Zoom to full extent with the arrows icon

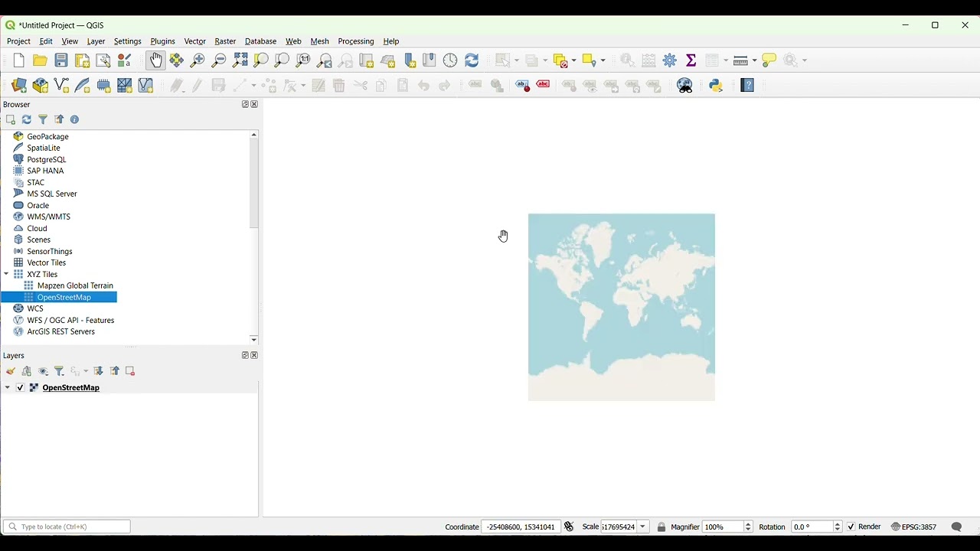240,60
